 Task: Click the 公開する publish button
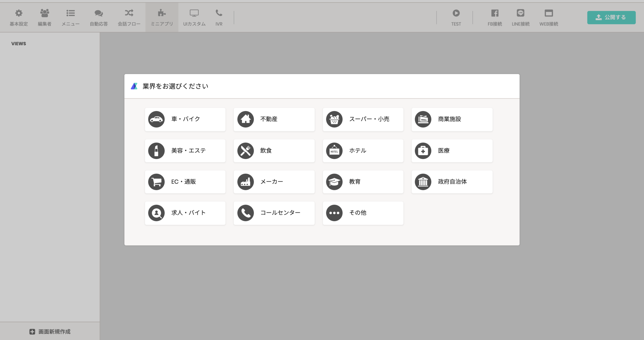coord(611,17)
